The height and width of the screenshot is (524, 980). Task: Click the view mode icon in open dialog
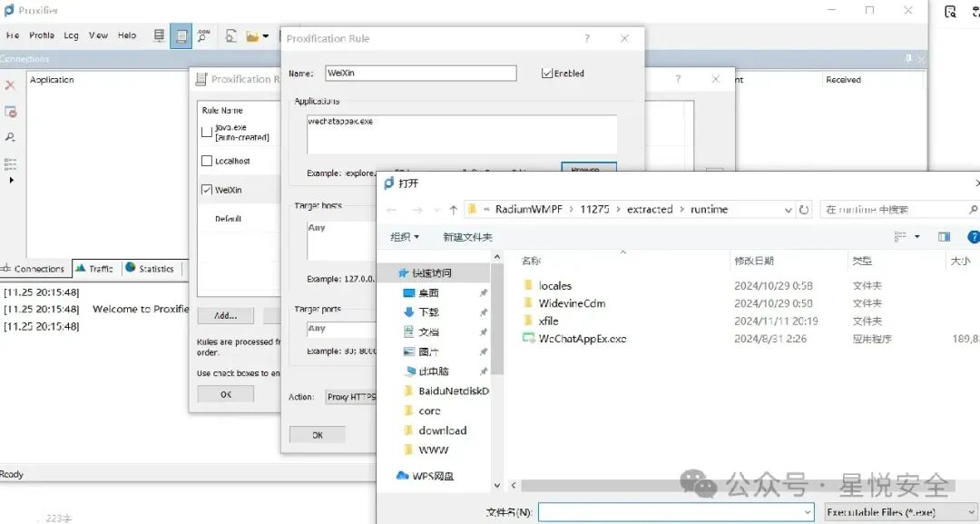point(900,236)
